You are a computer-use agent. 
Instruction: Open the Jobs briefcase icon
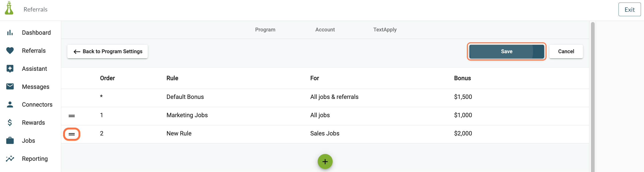(10, 141)
